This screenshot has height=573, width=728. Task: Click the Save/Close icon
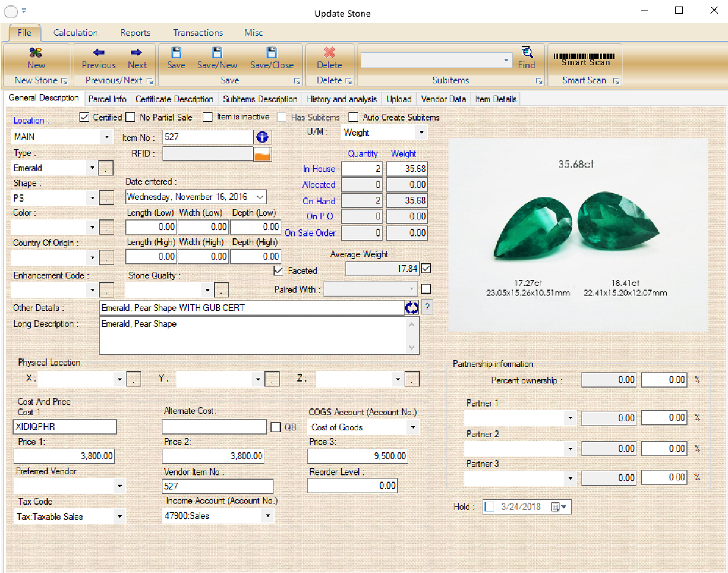272,58
